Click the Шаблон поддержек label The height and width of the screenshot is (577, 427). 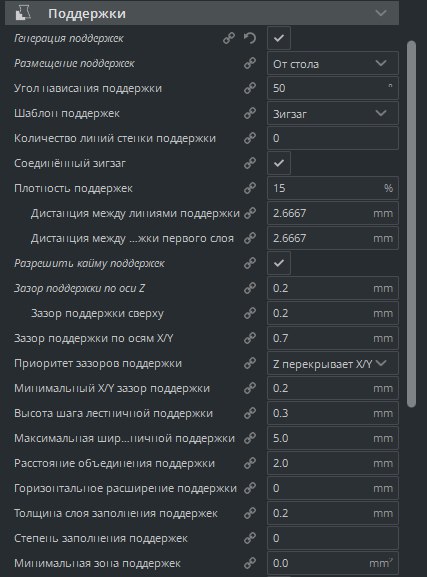click(x=67, y=113)
